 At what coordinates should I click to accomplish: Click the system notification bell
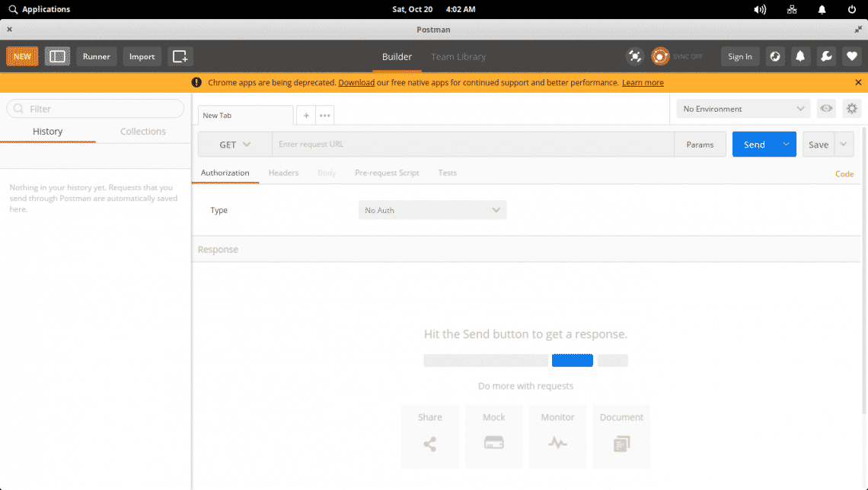point(822,9)
